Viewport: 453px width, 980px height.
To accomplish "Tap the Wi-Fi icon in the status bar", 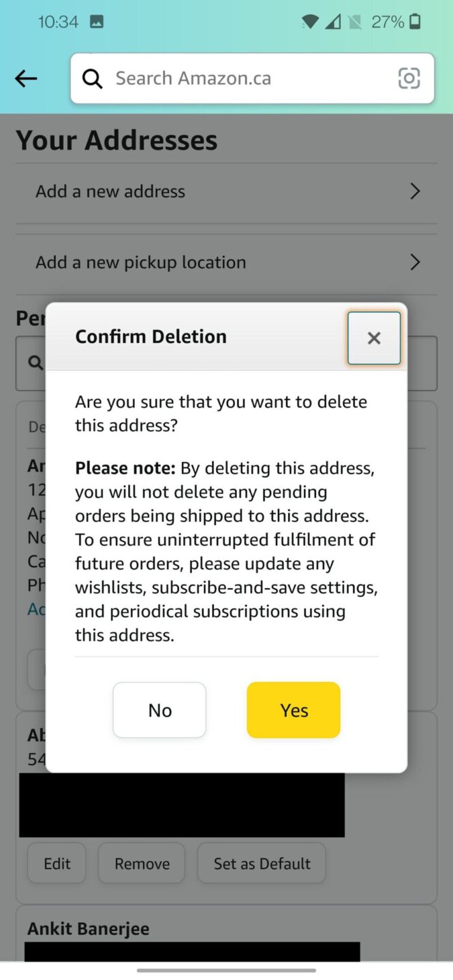I will coord(309,21).
